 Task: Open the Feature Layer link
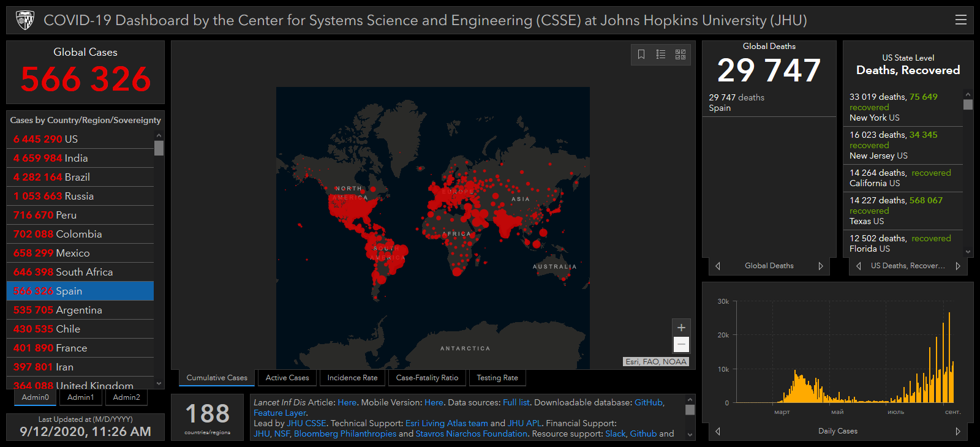tap(280, 413)
